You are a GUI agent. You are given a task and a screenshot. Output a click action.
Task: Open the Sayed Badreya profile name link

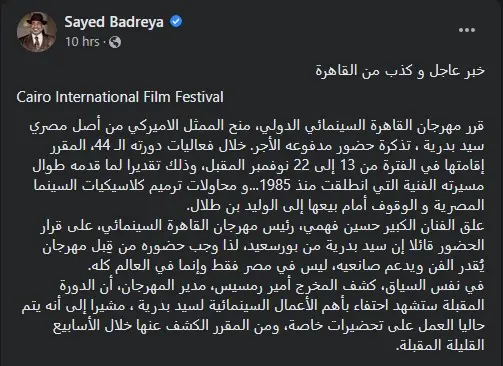click(x=114, y=22)
